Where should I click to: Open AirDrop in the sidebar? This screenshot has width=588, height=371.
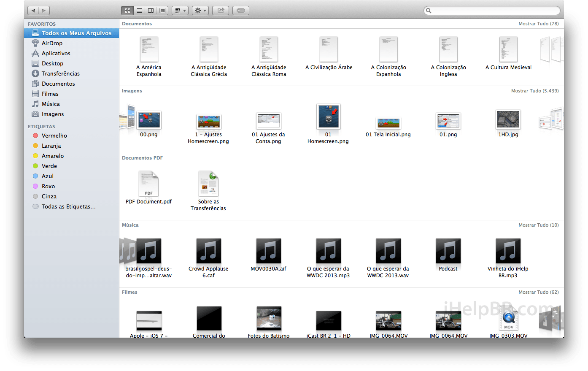coord(72,43)
